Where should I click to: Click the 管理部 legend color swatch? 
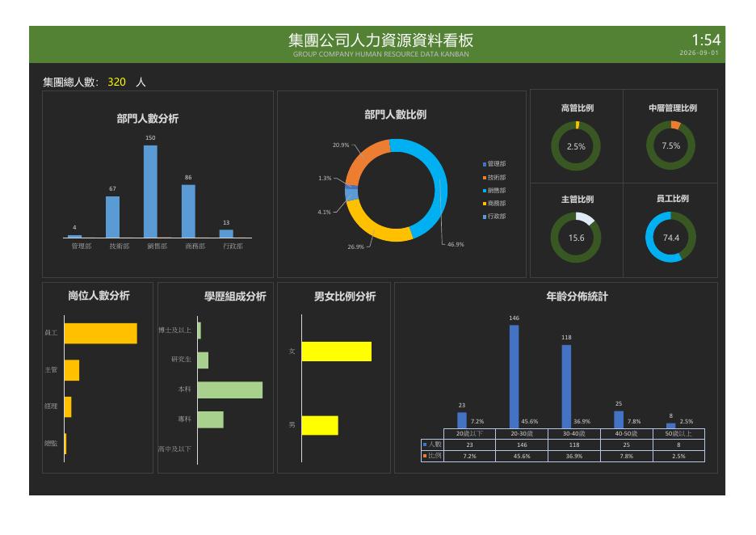tap(485, 165)
